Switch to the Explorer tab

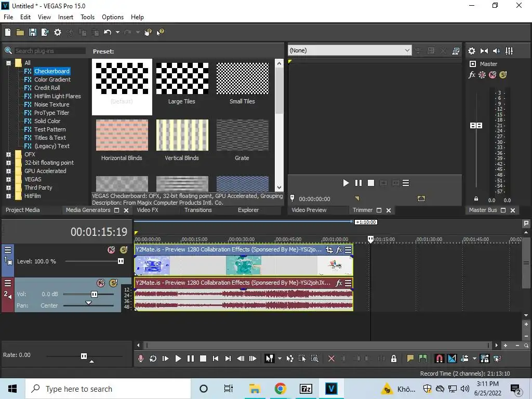coord(248,210)
